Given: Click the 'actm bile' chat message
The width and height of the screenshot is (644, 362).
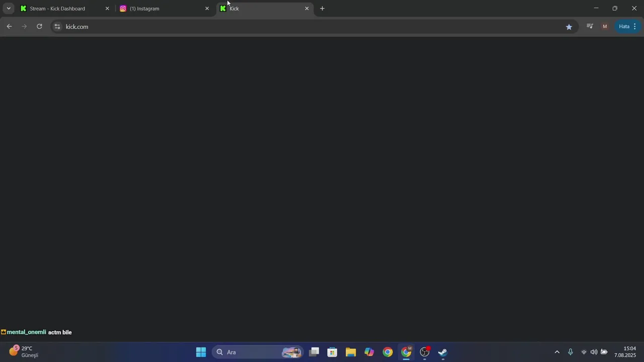Looking at the screenshot, I should click(60, 332).
